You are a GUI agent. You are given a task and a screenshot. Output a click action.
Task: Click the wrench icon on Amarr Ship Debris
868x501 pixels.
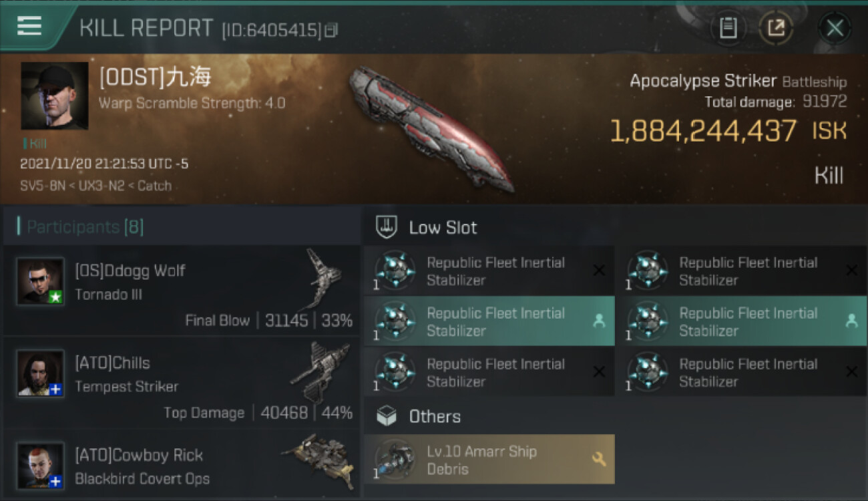tap(598, 459)
